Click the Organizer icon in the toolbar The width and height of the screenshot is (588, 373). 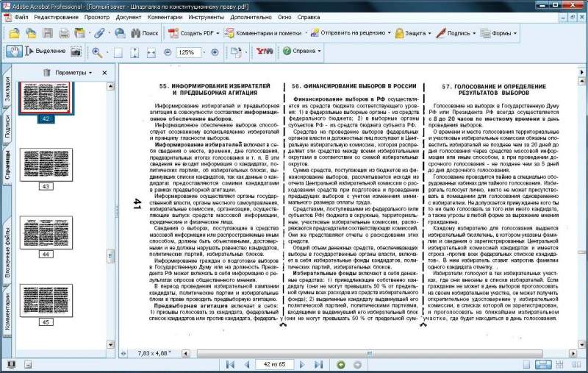coord(79,33)
